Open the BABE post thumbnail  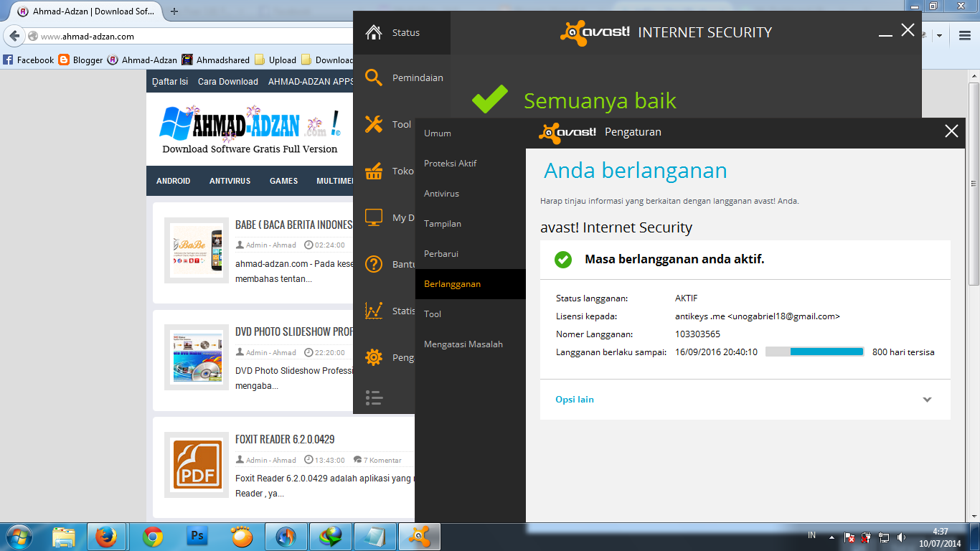tap(197, 250)
